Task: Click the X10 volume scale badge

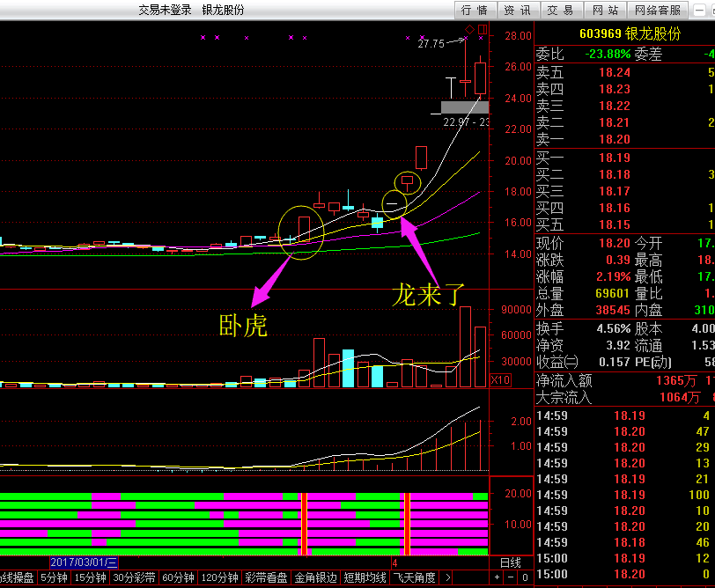Action: [x=500, y=379]
